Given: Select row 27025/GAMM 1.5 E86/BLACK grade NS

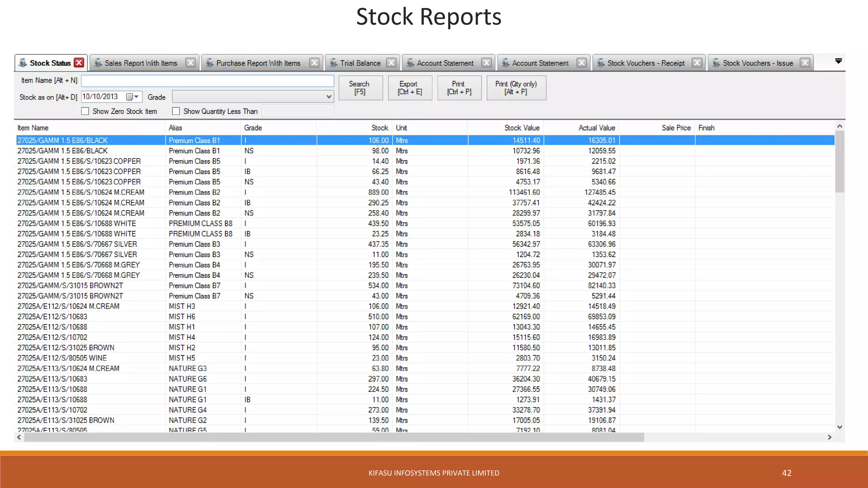Looking at the screenshot, I should pos(425,151).
